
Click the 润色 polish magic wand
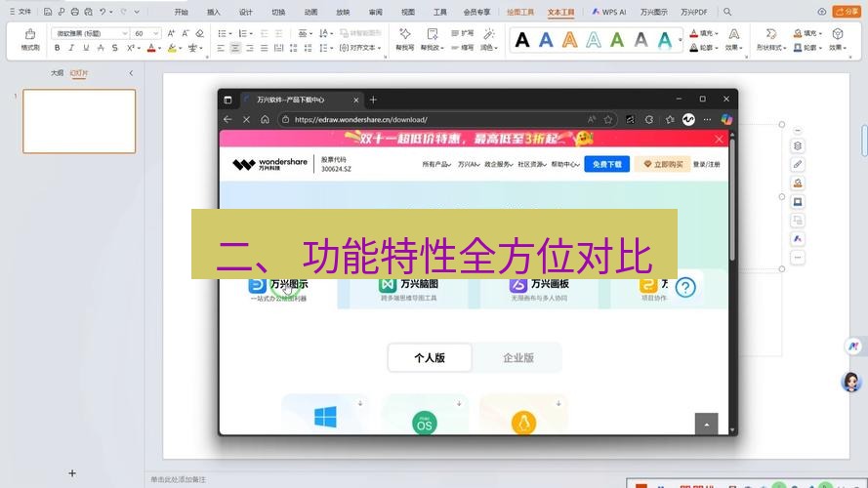489,39
